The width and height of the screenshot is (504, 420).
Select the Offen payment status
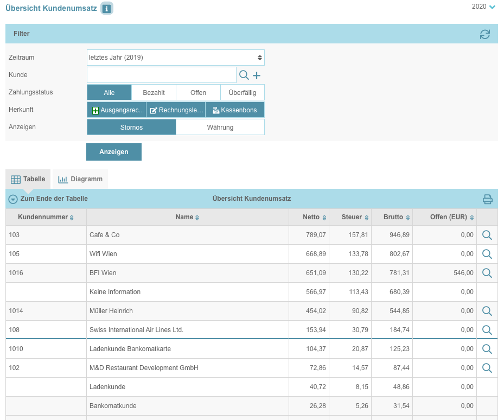pos(198,93)
